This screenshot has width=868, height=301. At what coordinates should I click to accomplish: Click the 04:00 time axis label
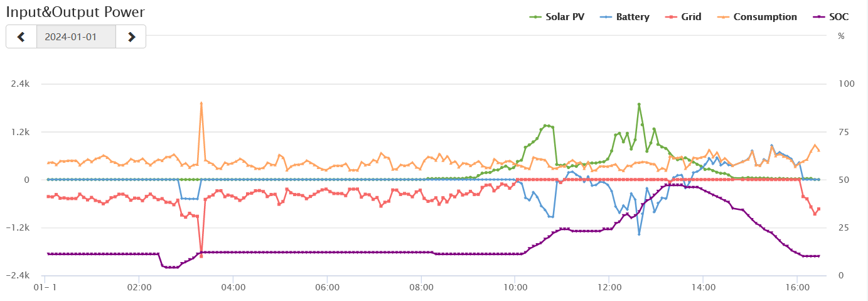point(233,287)
